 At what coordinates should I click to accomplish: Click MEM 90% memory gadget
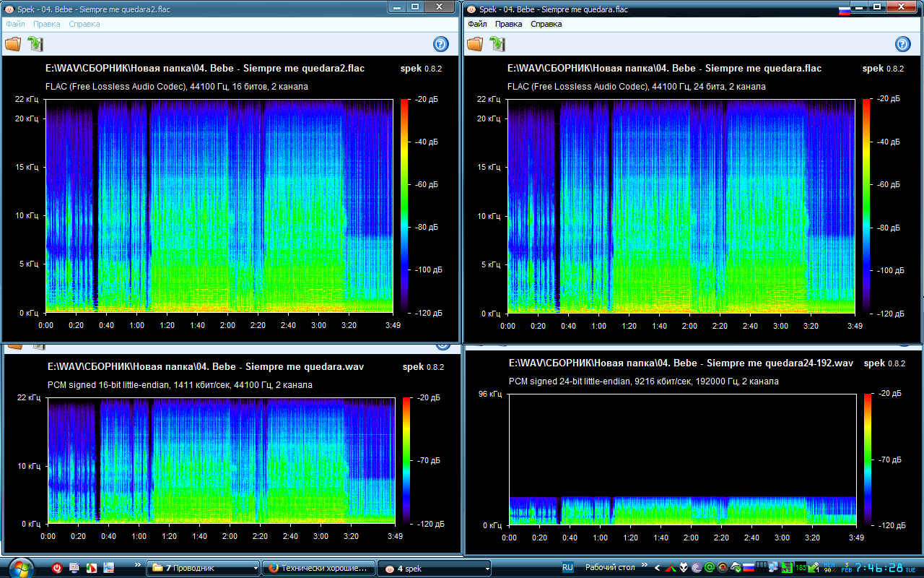click(x=829, y=567)
